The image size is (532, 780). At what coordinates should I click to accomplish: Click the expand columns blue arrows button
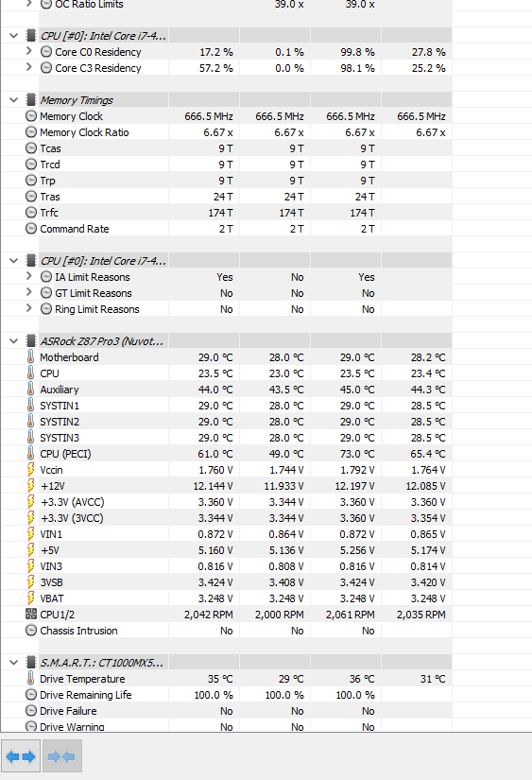21,756
